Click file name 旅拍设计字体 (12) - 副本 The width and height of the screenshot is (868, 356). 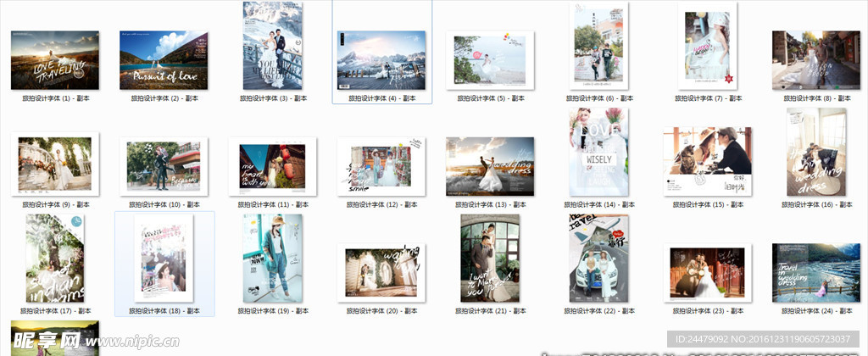pos(382,205)
